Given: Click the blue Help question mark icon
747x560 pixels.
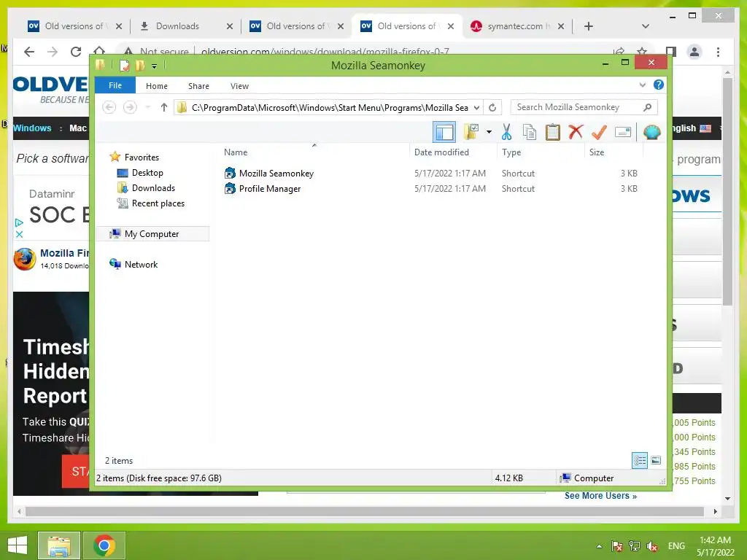Looking at the screenshot, I should [659, 85].
